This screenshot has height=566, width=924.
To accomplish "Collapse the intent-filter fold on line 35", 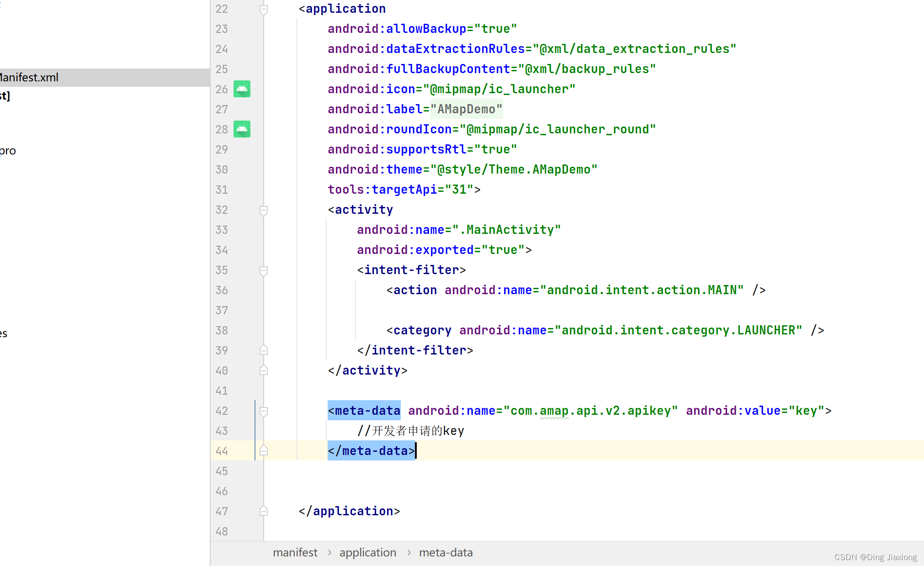I will tap(264, 270).
